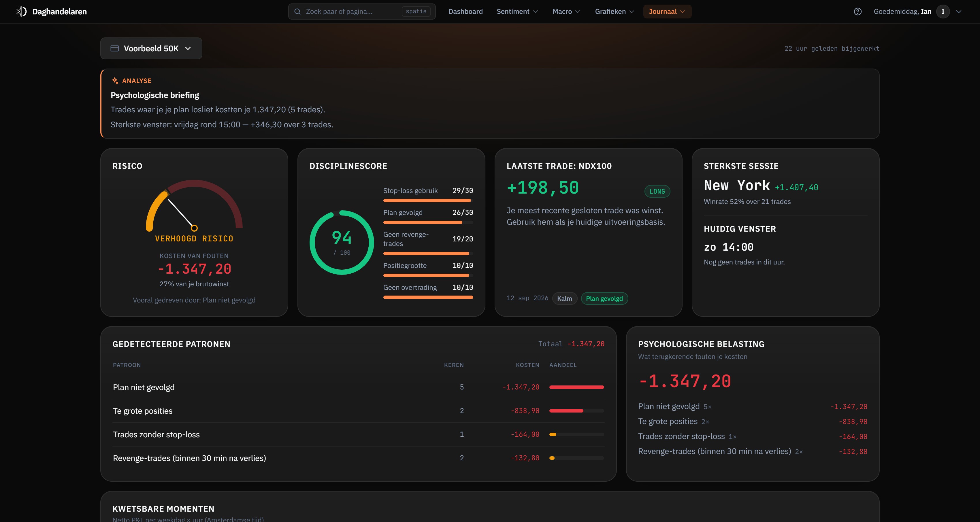This screenshot has width=980, height=522.
Task: Expand the Grafieken menu
Action: tap(615, 12)
